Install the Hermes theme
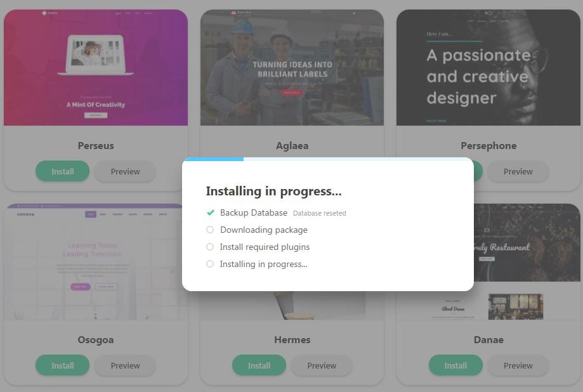This screenshot has width=583, height=392. tap(259, 365)
